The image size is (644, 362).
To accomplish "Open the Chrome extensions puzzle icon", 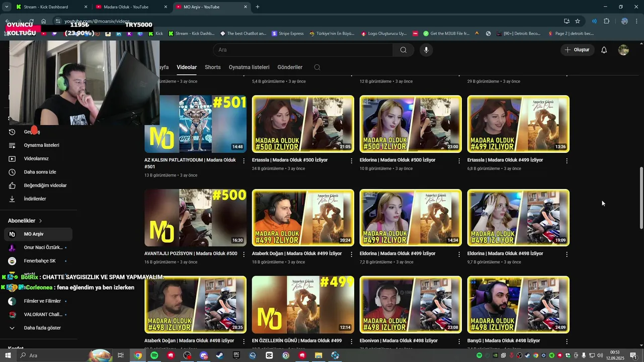I will (606, 21).
